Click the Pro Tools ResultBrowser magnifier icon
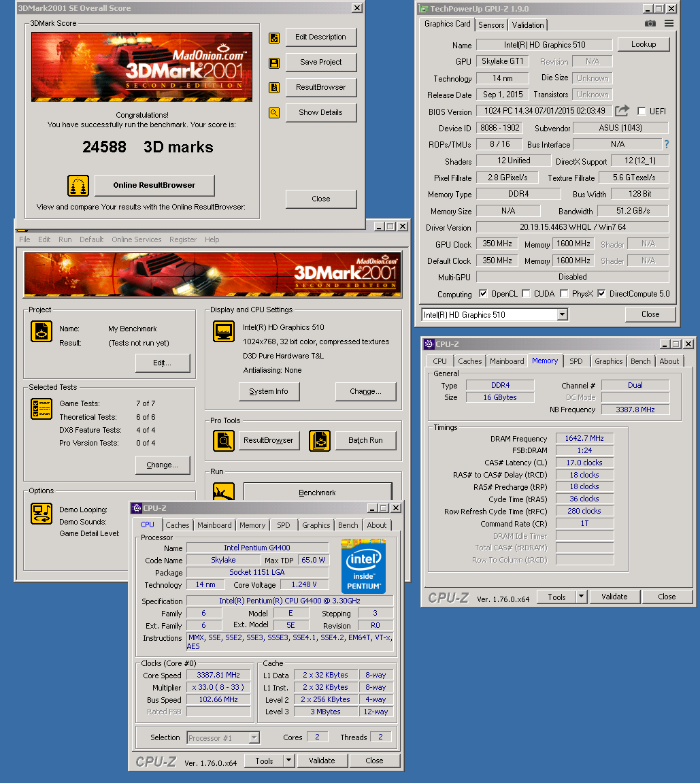This screenshot has height=783, width=700. click(224, 441)
